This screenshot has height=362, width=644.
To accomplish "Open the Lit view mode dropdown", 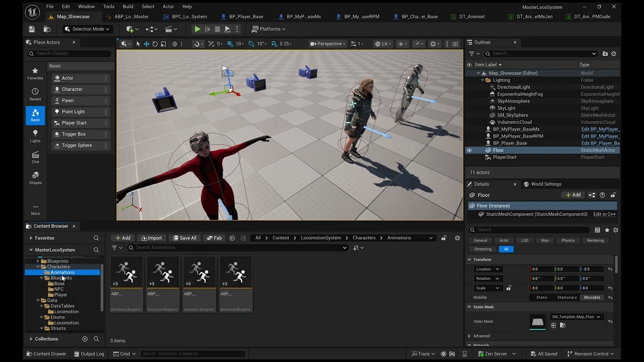I will (x=383, y=44).
